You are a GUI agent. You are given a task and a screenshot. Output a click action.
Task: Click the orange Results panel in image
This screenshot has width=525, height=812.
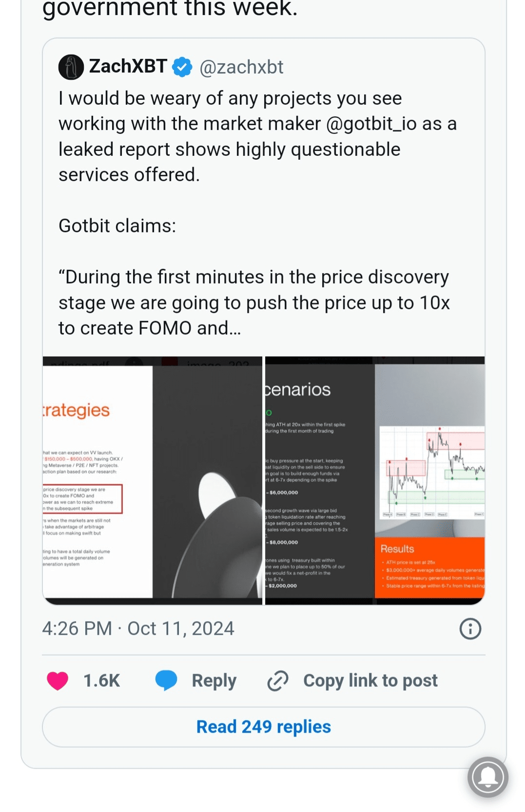pos(429,567)
